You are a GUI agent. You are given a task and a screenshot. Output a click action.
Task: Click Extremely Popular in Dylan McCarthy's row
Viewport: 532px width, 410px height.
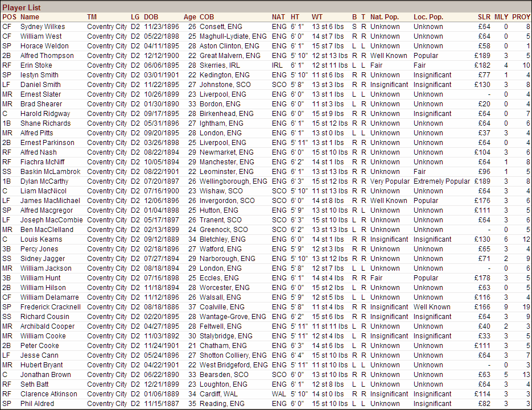point(442,181)
